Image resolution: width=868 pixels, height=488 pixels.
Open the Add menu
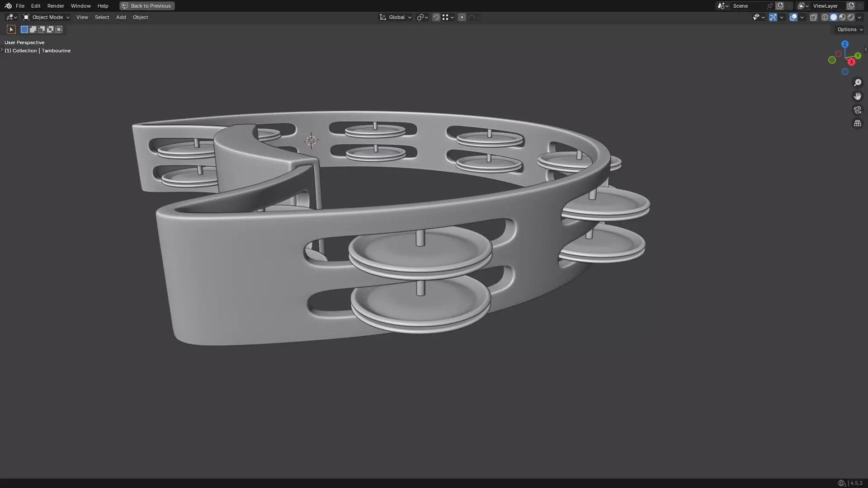point(121,17)
